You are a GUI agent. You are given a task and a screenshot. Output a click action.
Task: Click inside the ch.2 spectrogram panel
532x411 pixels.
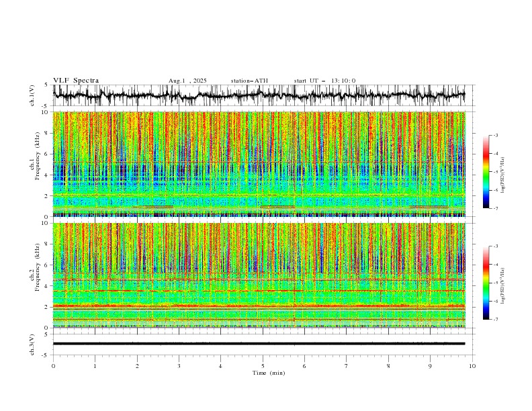259,275
